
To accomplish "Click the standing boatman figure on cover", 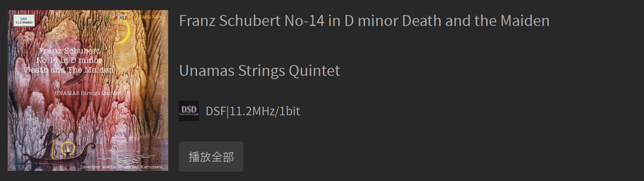I will click(51, 142).
